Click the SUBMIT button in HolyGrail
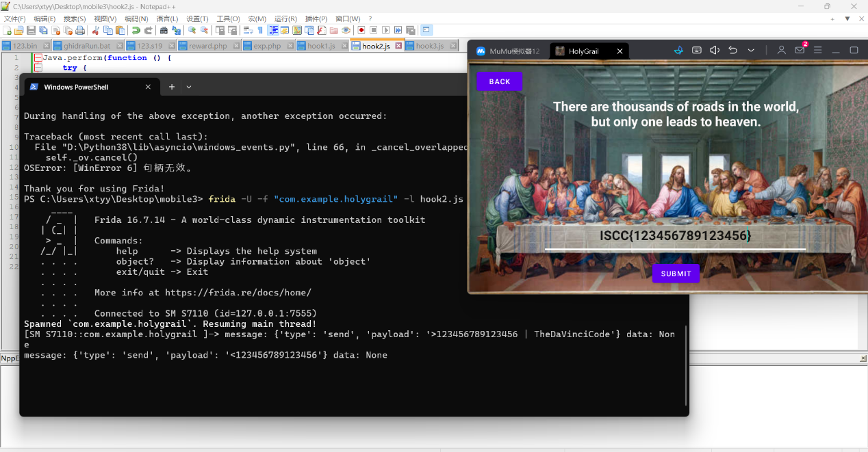 676,274
